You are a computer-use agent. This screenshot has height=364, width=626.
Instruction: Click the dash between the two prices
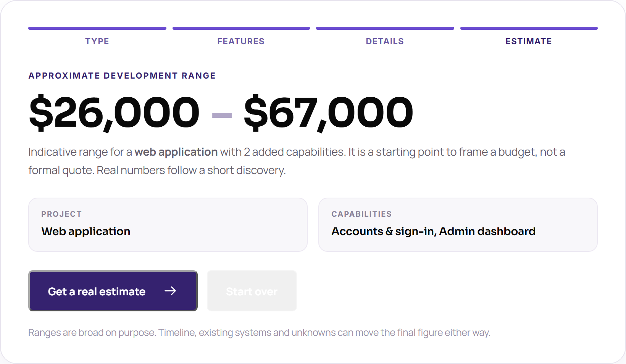pos(222,115)
